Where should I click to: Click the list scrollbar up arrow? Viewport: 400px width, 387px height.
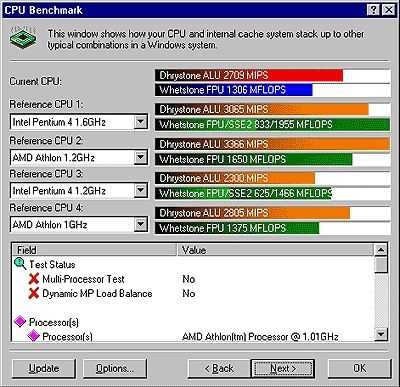pyautogui.click(x=381, y=250)
